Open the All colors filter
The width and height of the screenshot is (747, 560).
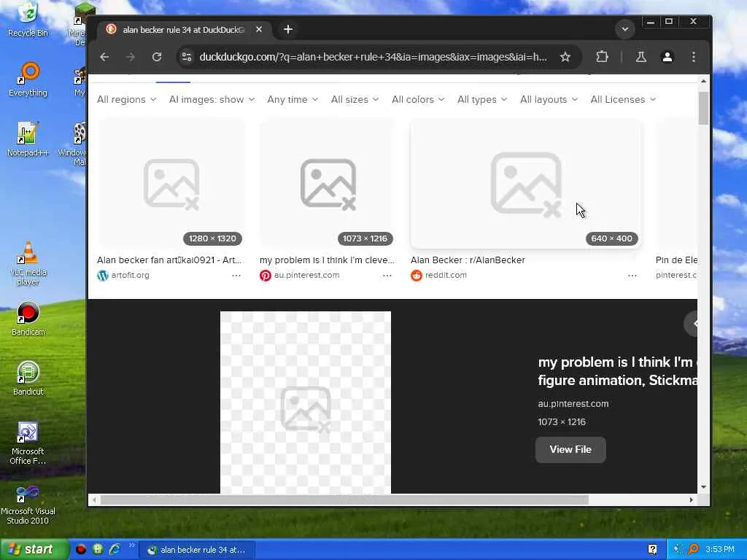[418, 99]
